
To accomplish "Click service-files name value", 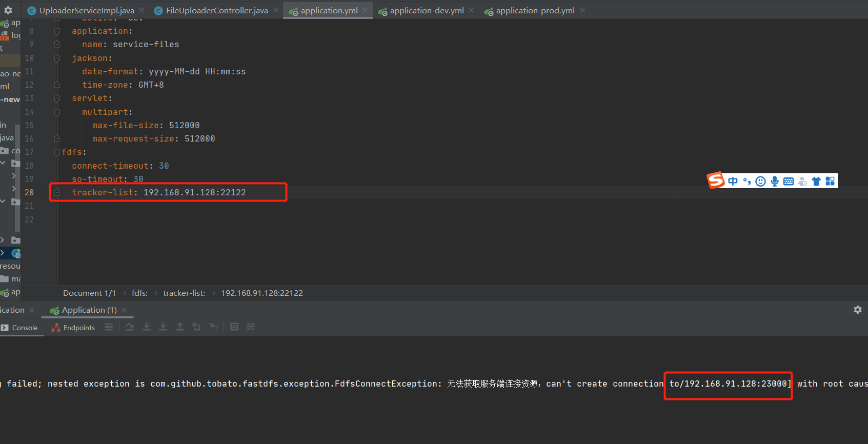I will tap(146, 45).
